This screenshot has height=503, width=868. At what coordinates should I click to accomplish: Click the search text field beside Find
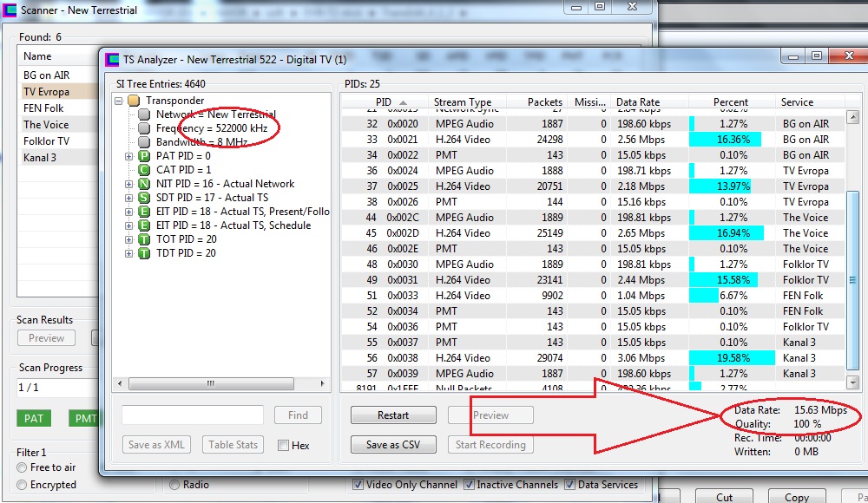[x=193, y=415]
